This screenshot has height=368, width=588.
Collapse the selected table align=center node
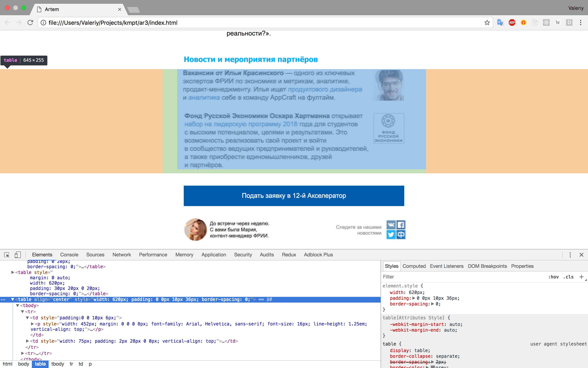click(x=13, y=299)
